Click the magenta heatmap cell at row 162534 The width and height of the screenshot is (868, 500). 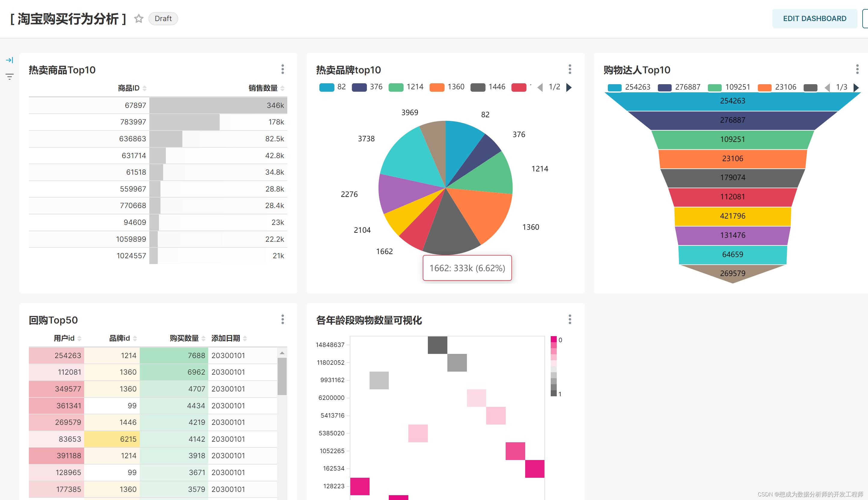click(535, 469)
